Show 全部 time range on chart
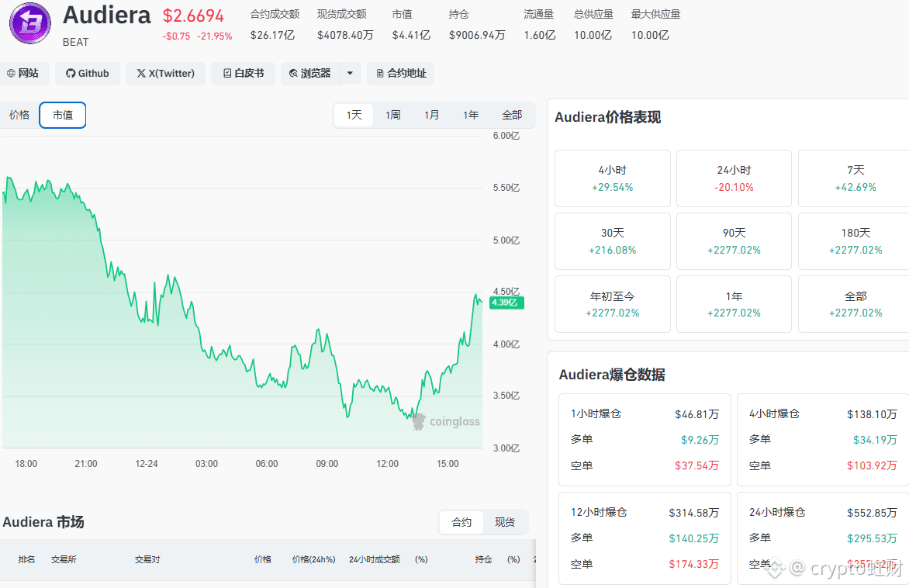This screenshot has width=909, height=588. coord(512,115)
